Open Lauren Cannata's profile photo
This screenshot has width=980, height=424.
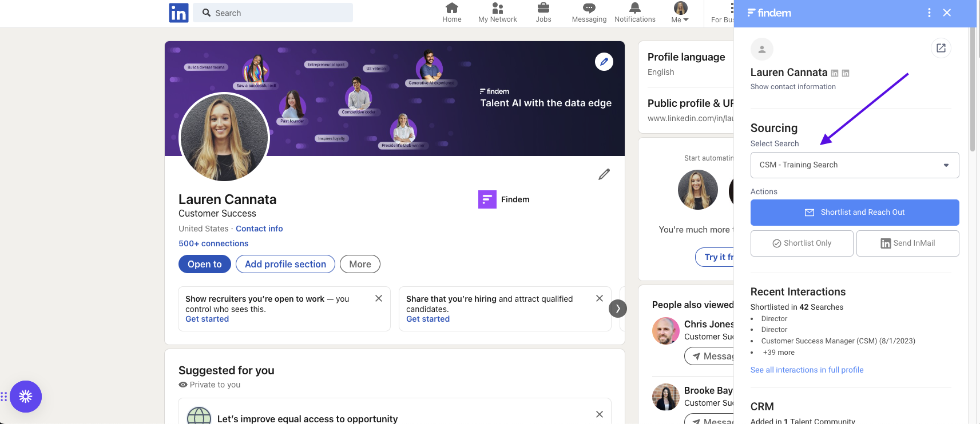click(224, 138)
